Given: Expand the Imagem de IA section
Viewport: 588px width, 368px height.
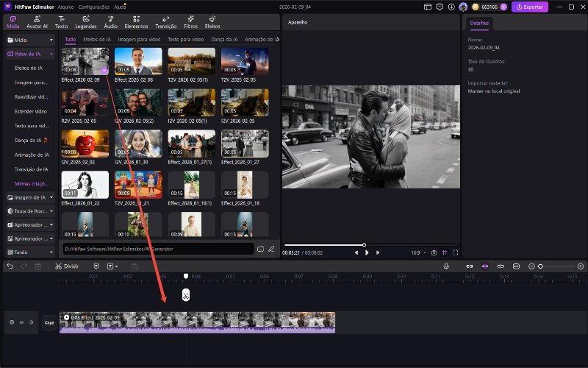Looking at the screenshot, I should [30, 197].
